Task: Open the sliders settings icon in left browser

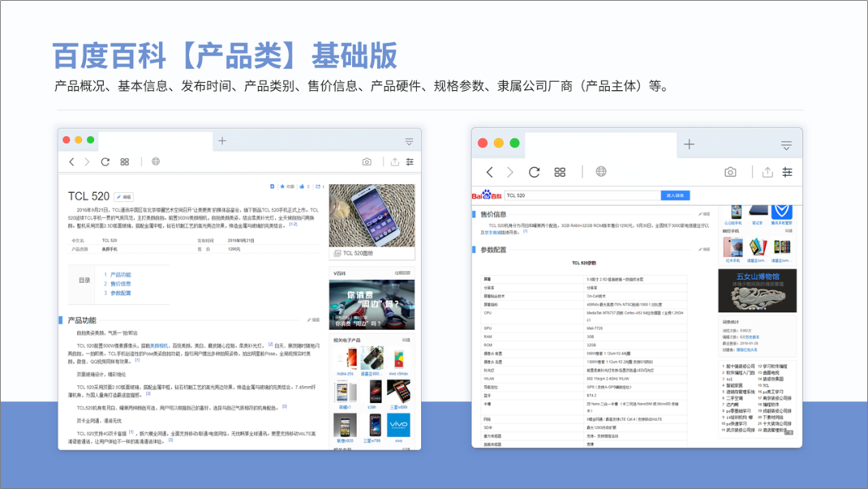Action: coord(410,162)
